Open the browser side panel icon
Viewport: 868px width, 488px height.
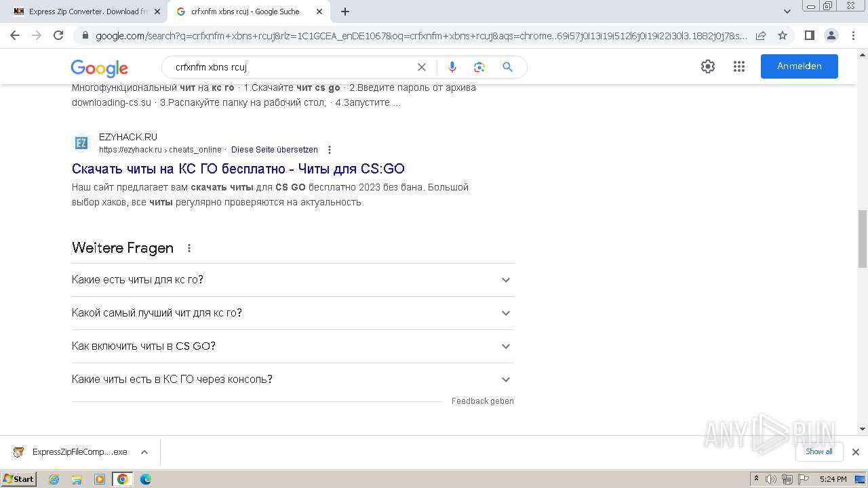[809, 35]
